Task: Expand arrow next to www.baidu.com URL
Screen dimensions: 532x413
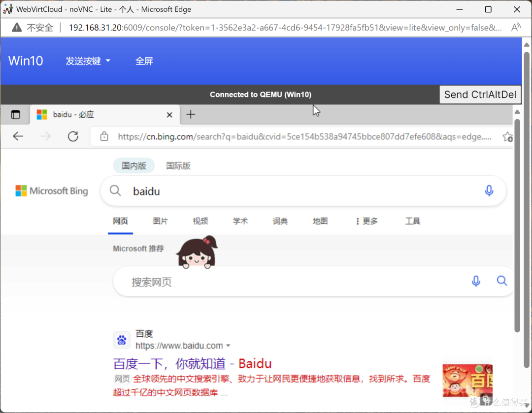Action: click(229, 346)
